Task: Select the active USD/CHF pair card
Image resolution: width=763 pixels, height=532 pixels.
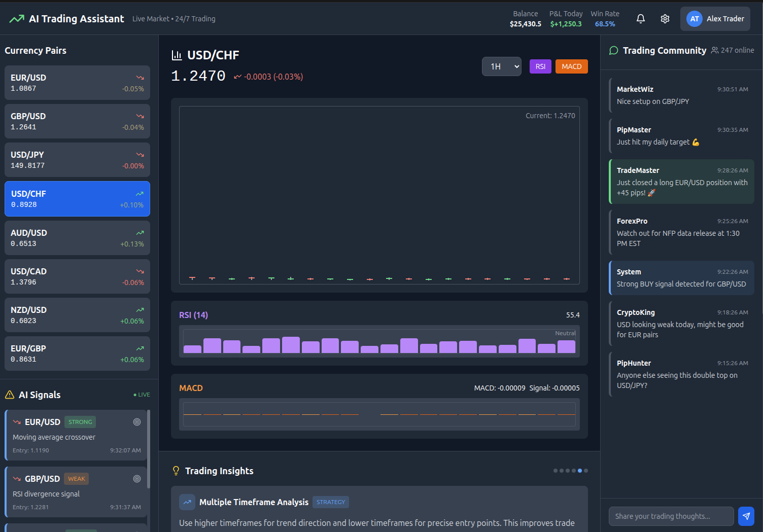Action: click(77, 199)
